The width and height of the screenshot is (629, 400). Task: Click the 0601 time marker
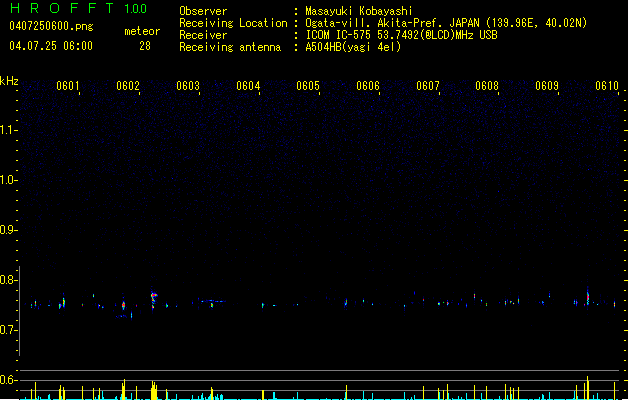(67, 86)
